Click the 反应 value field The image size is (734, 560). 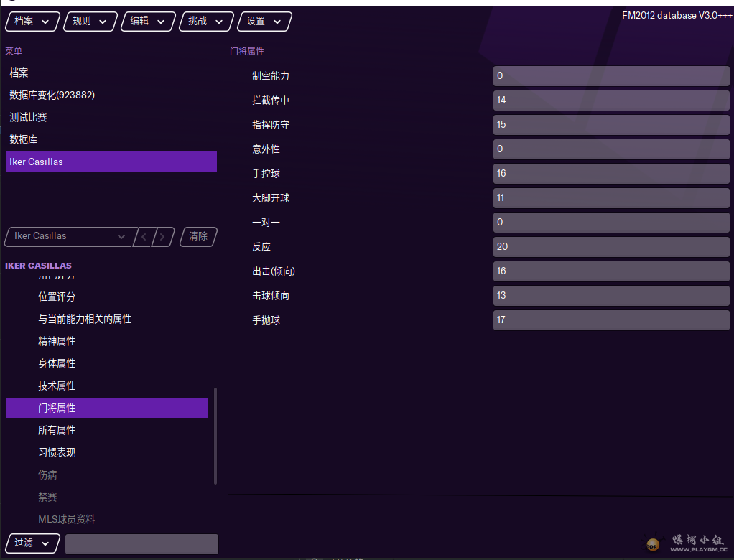click(x=610, y=247)
